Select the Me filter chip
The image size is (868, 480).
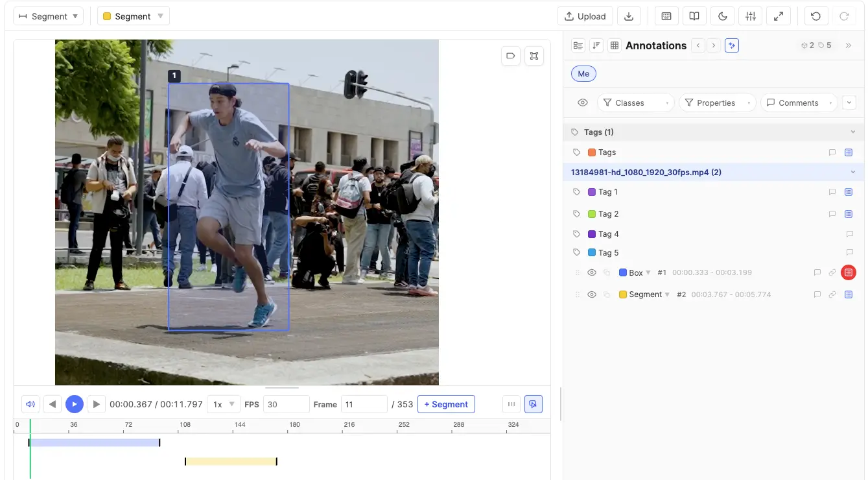pyautogui.click(x=583, y=74)
